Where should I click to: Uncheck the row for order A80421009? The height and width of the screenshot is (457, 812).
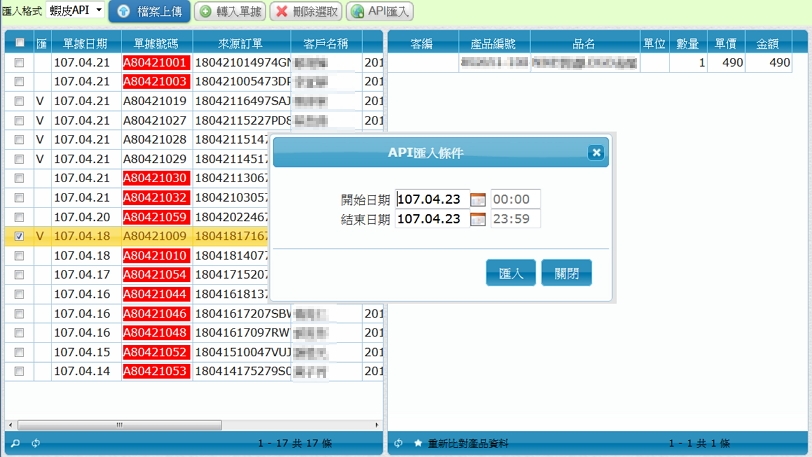pos(19,236)
